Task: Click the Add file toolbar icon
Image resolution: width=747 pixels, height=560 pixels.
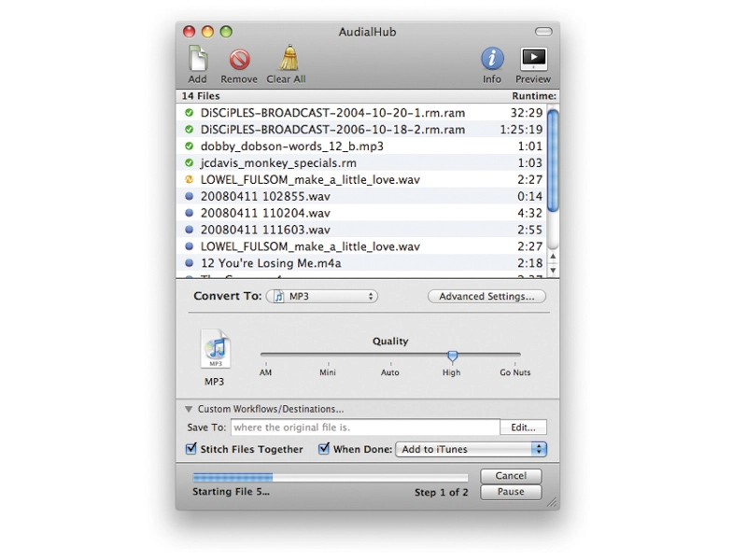Action: tap(198, 58)
